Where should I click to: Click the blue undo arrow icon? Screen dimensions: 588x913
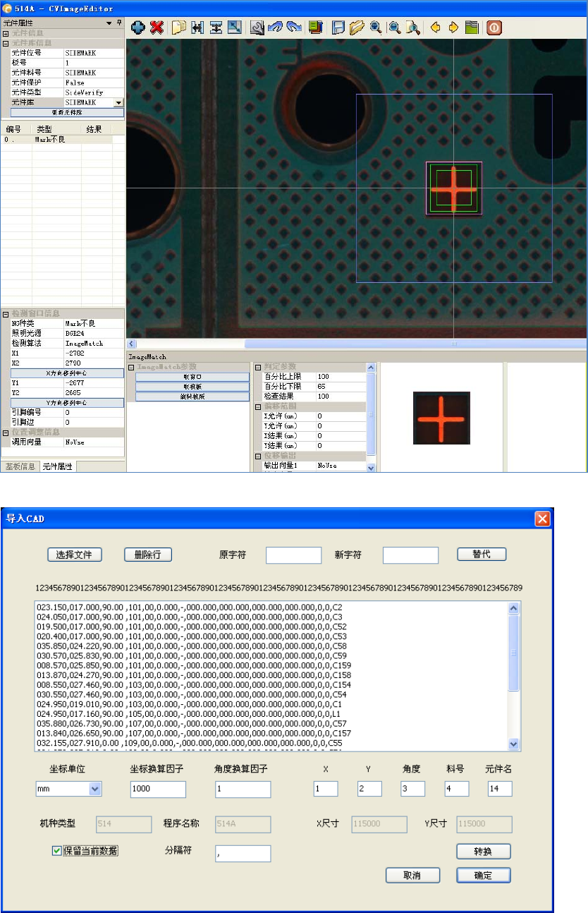(275, 28)
